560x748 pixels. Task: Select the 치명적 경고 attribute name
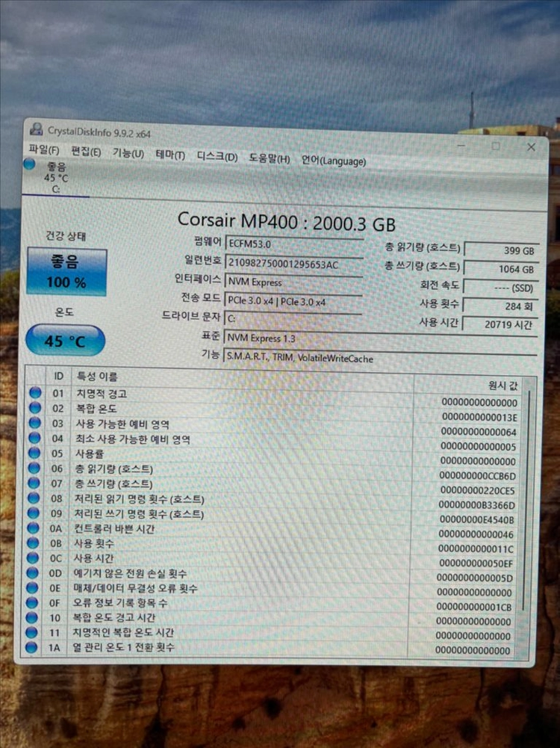(x=102, y=394)
